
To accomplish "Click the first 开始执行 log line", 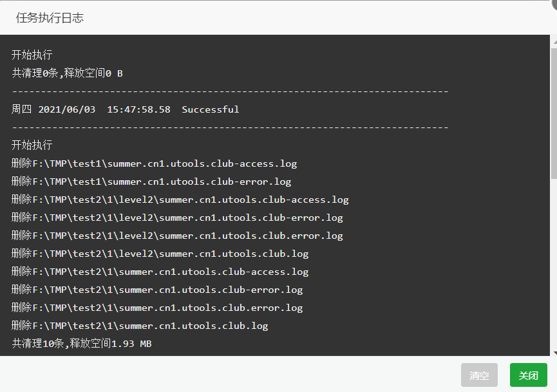I will pyautogui.click(x=32, y=55).
